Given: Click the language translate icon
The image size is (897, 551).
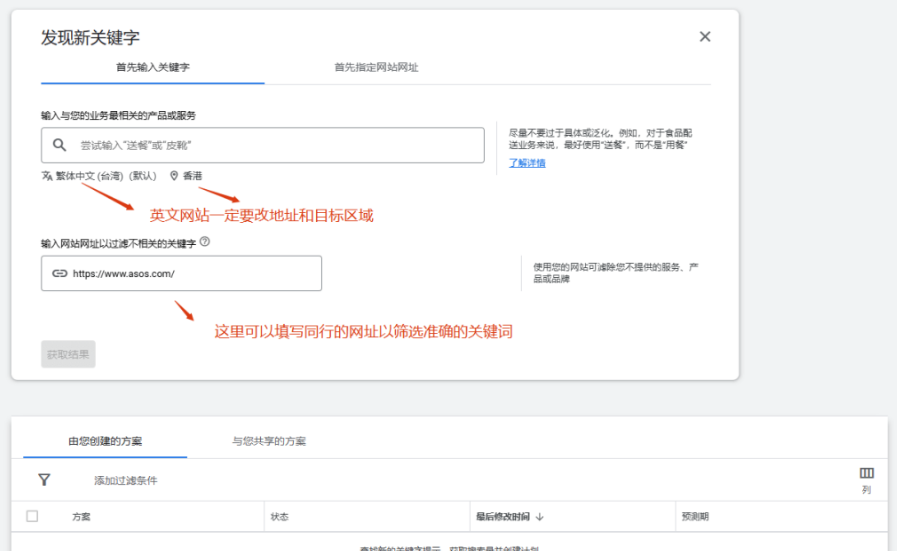Looking at the screenshot, I should click(x=46, y=176).
